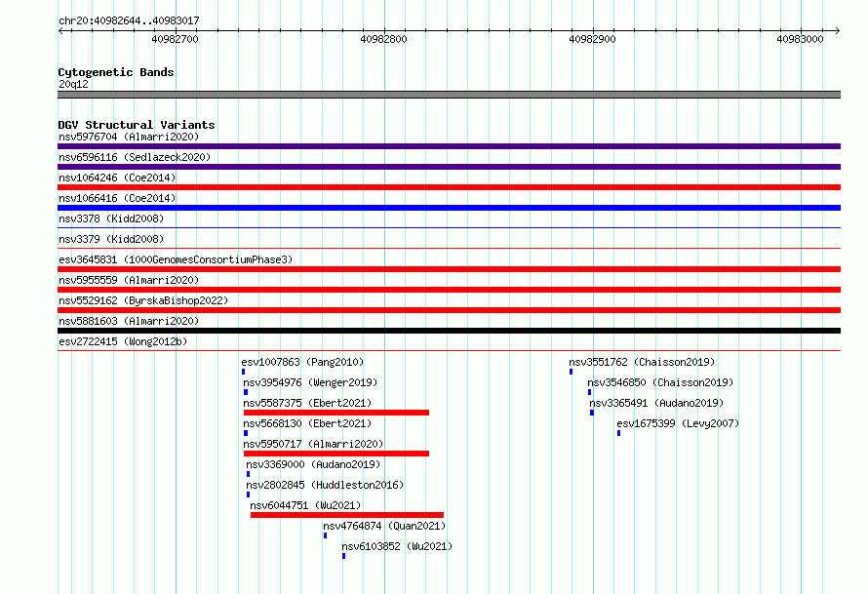Click the nsv5976704 (Almarri2020) variant label
The image size is (868, 594).
[129, 137]
